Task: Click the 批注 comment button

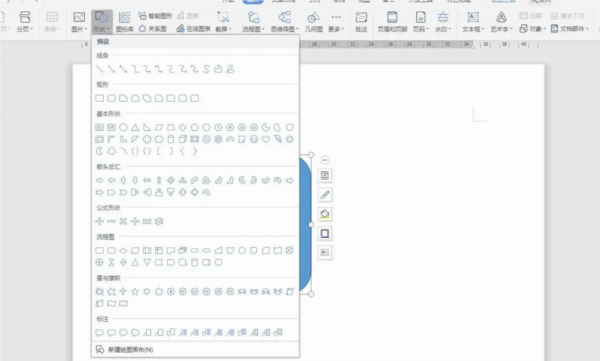Action: click(361, 21)
